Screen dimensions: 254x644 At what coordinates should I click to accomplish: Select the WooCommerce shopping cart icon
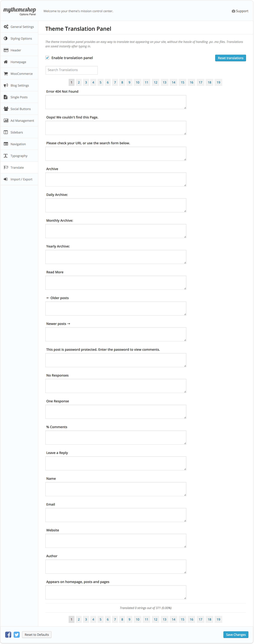click(6, 74)
